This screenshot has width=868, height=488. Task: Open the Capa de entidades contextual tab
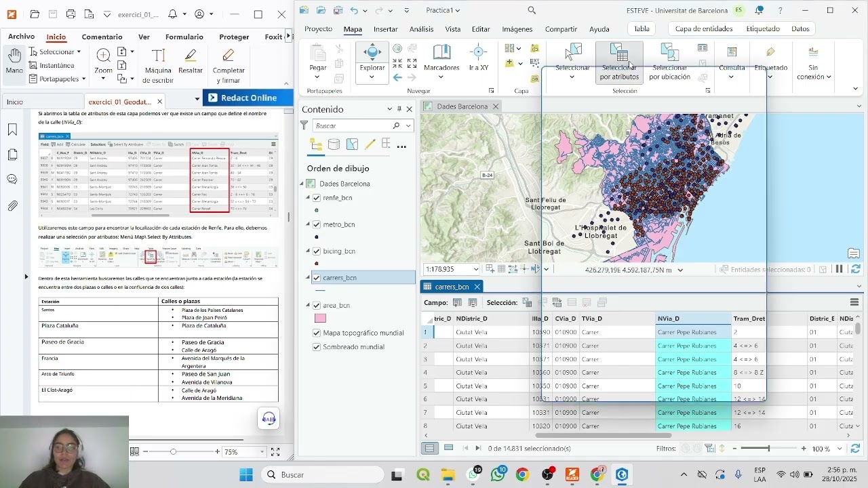point(704,28)
